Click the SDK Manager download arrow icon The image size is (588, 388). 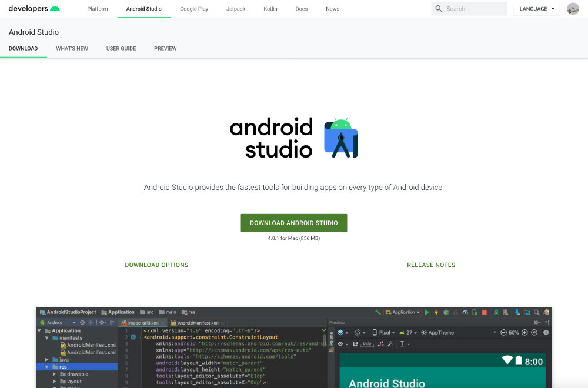517,312
